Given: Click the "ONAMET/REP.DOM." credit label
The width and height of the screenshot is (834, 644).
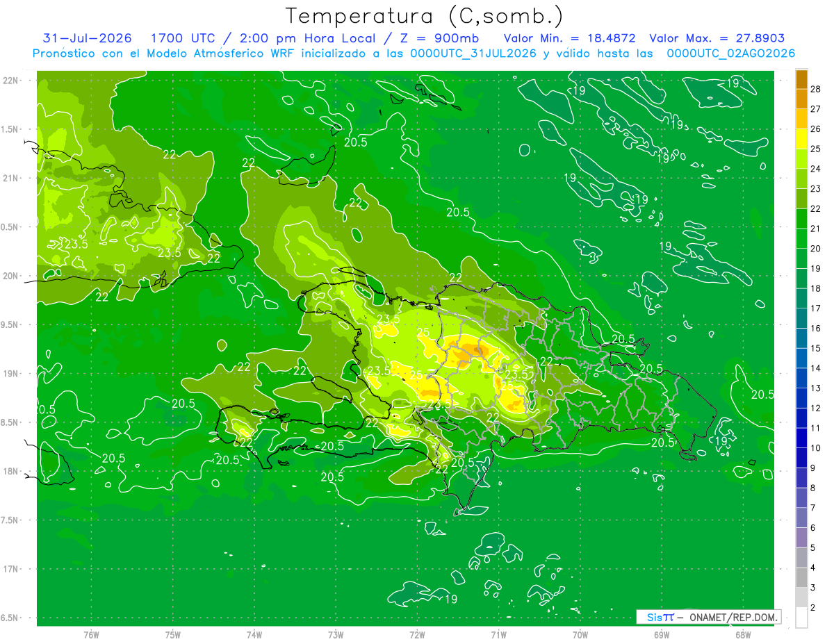Looking at the screenshot, I should click(x=733, y=617).
